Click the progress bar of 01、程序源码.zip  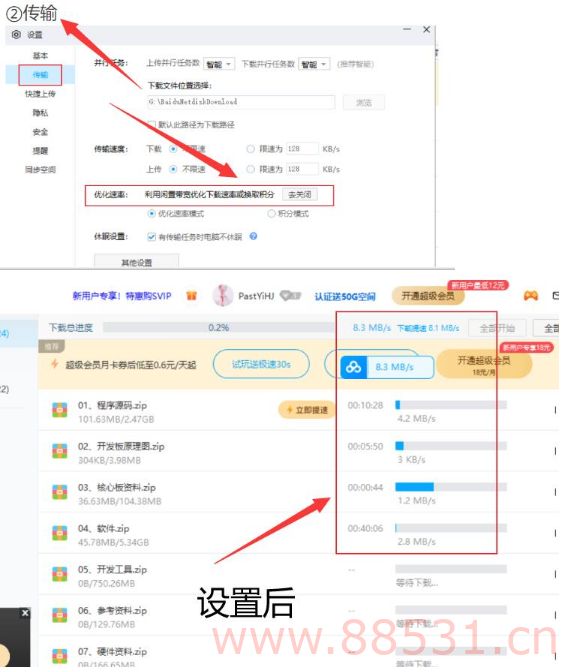click(451, 405)
